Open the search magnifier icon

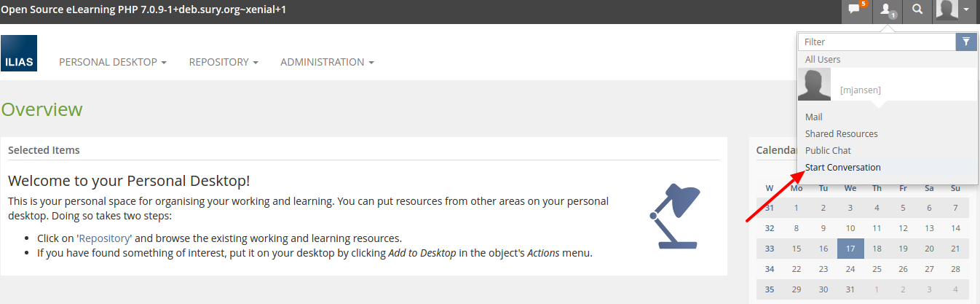click(917, 10)
